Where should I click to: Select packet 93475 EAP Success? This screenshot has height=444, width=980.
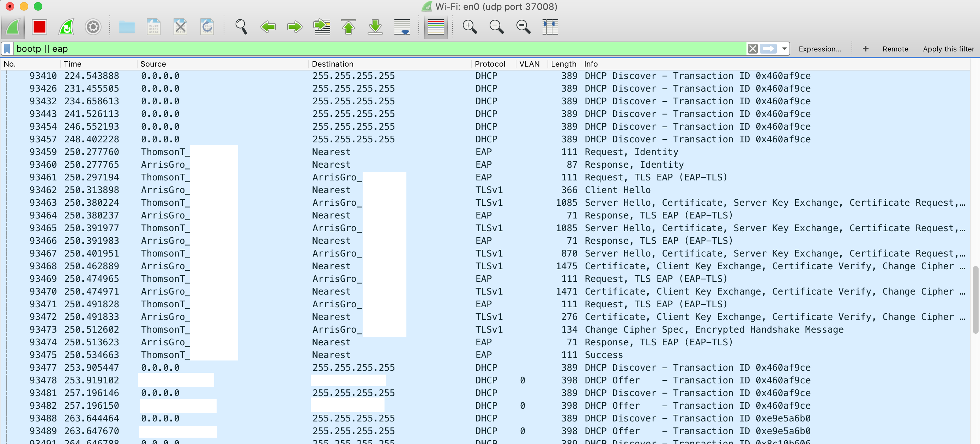[485, 355]
